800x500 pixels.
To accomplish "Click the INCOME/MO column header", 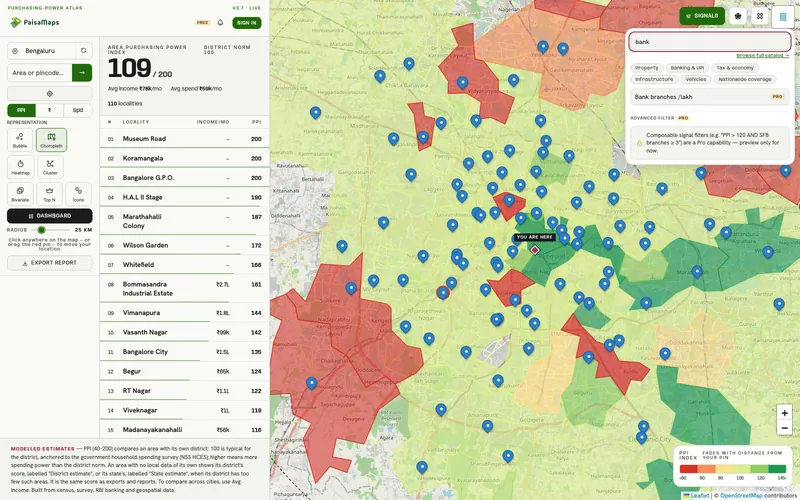I will point(213,122).
